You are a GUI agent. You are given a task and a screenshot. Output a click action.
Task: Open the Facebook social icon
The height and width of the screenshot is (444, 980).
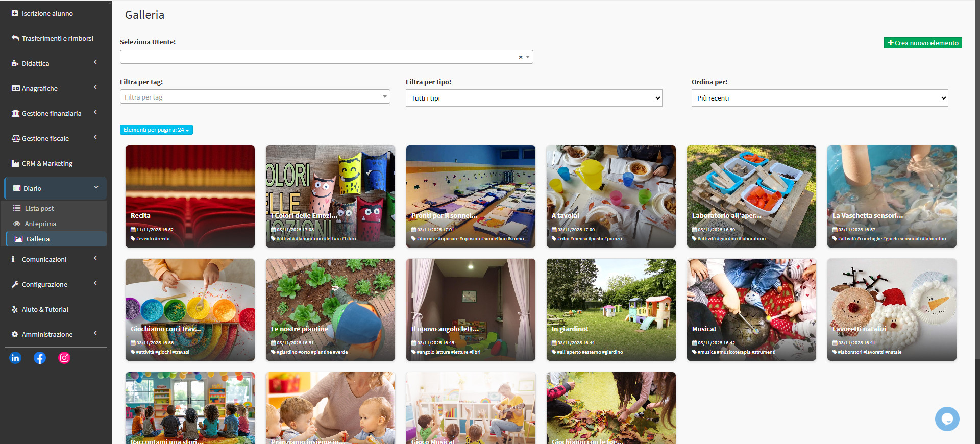[40, 358]
